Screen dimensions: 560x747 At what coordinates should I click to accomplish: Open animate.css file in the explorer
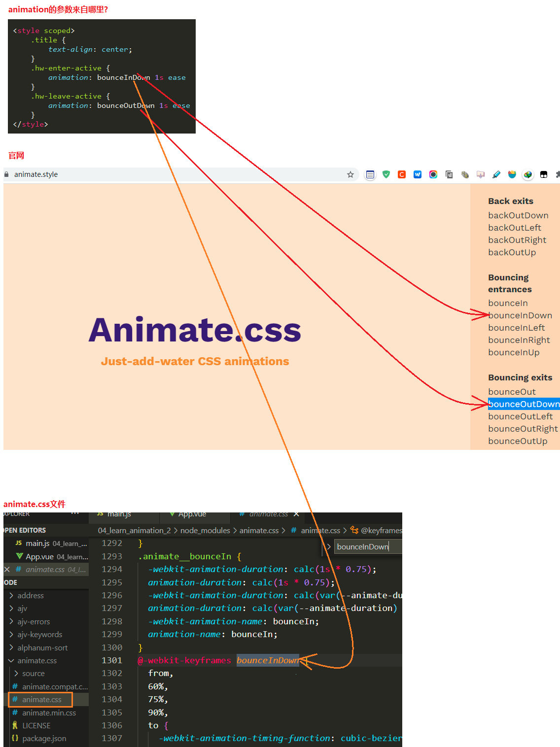click(x=46, y=699)
